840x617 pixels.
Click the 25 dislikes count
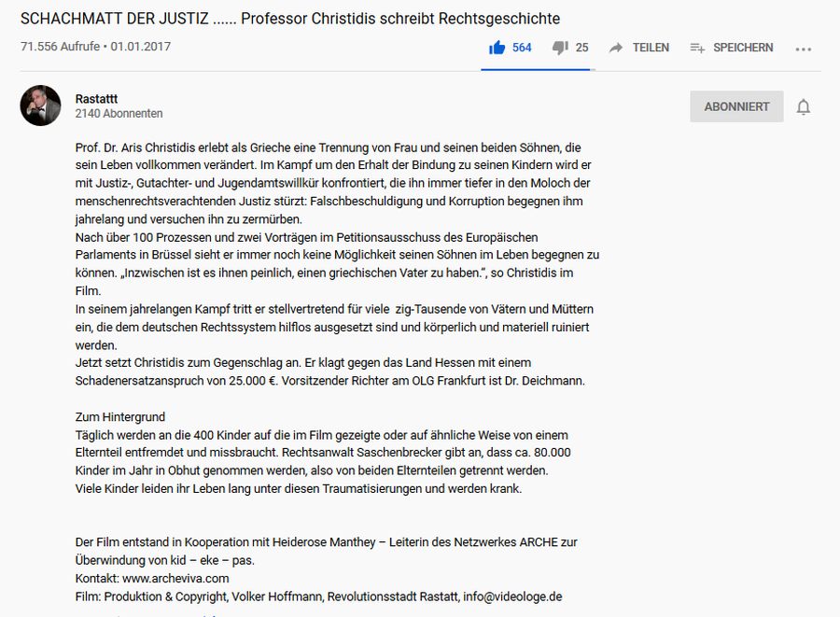581,48
